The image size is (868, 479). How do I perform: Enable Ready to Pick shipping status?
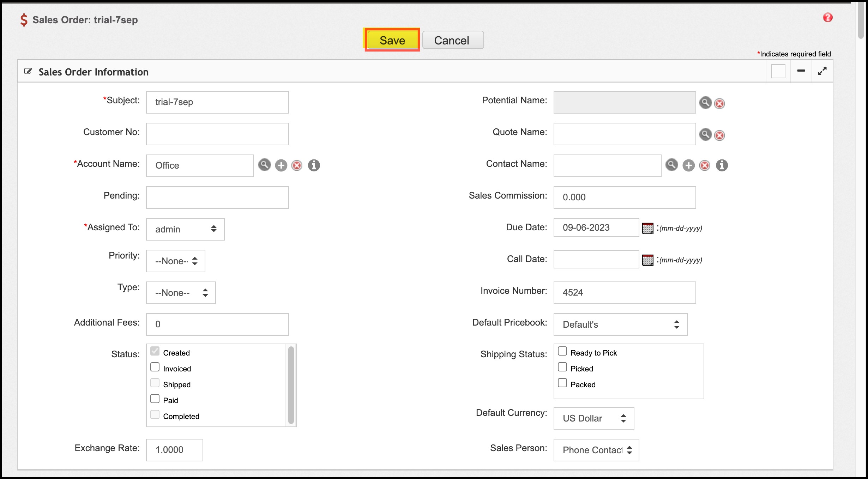(x=562, y=351)
